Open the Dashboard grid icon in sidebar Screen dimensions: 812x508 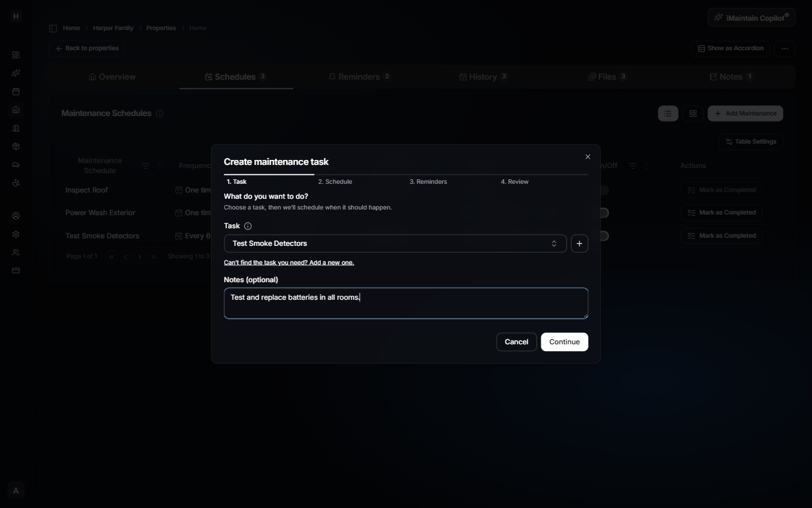[16, 55]
